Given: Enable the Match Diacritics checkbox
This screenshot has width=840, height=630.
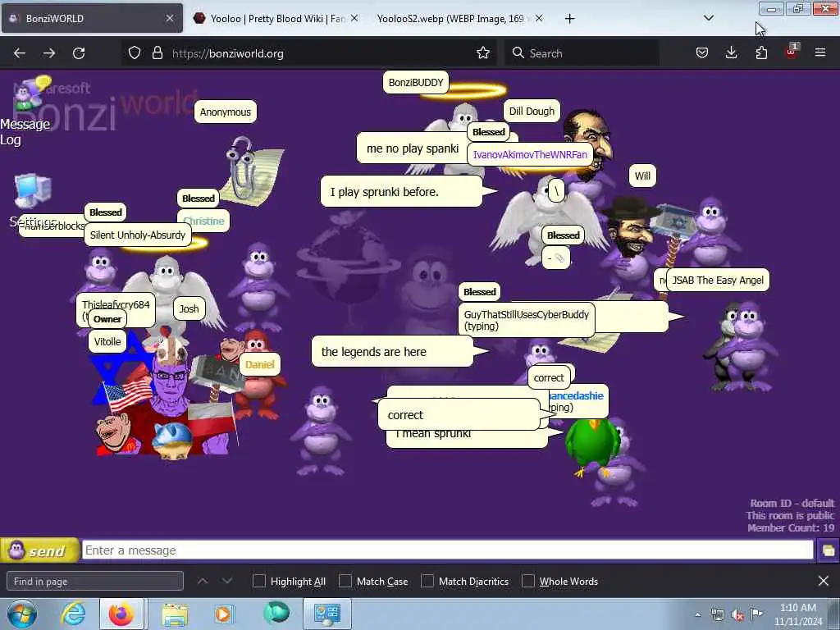Looking at the screenshot, I should pyautogui.click(x=427, y=582).
